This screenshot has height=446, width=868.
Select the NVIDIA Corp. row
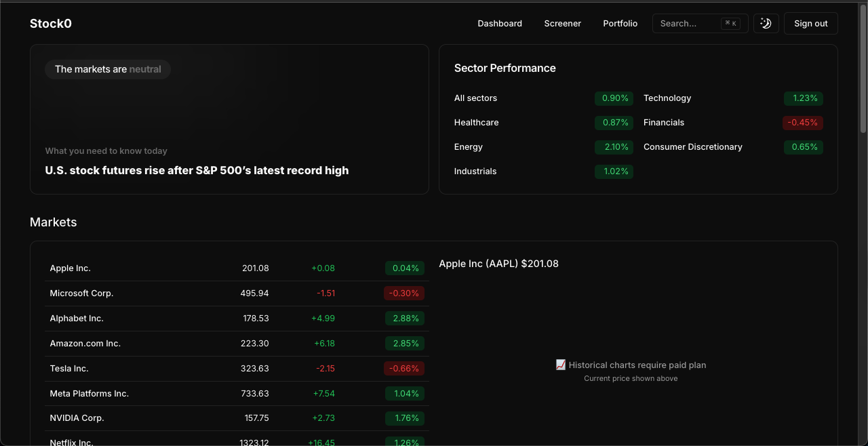pyautogui.click(x=237, y=418)
